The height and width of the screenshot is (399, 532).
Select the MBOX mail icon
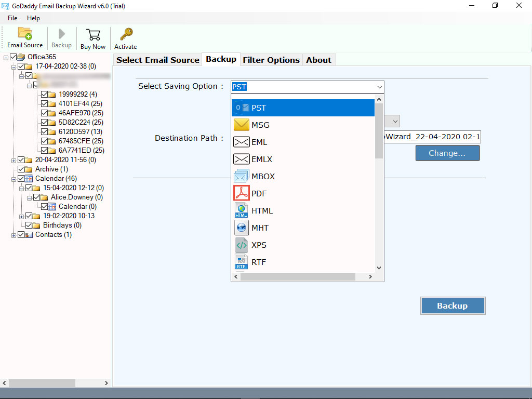[242, 176]
